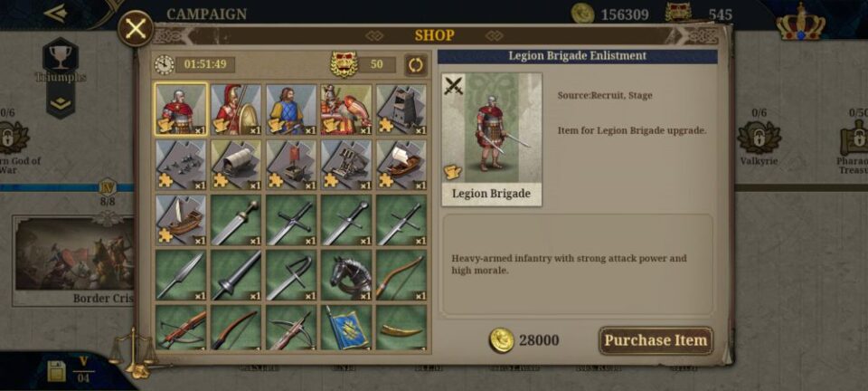The image size is (868, 391).
Task: Choose the covered wagon fragment item
Action: coord(236,165)
